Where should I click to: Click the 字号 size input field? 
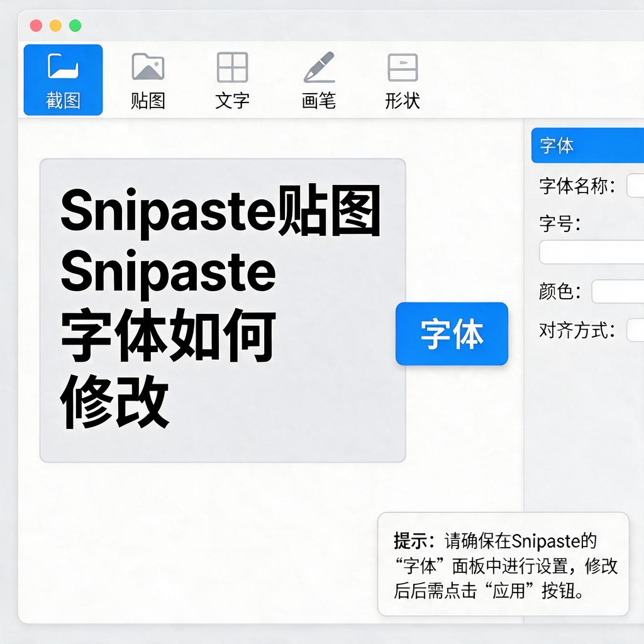coord(591,252)
